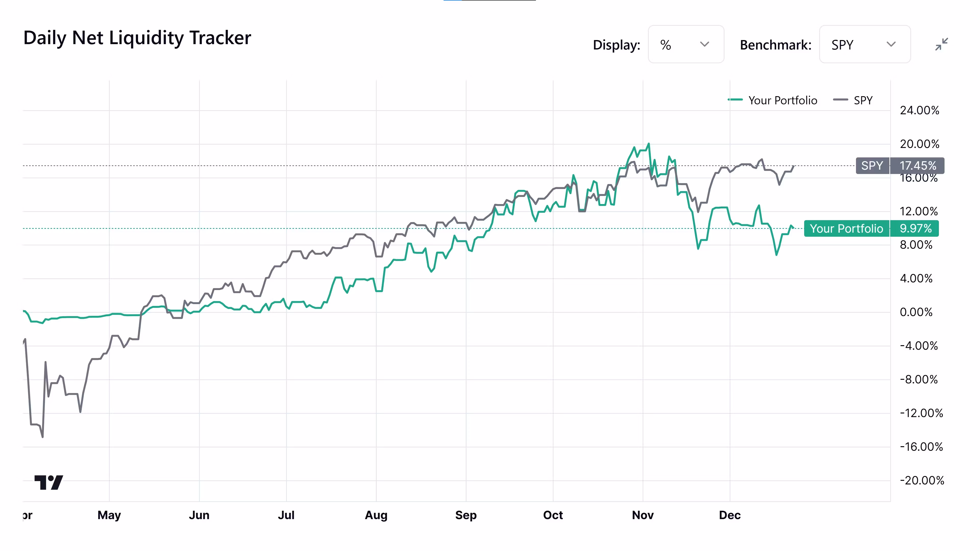Toggle SPY series in chart legend
Image resolution: width=980 pixels, height=551 pixels.
point(853,101)
